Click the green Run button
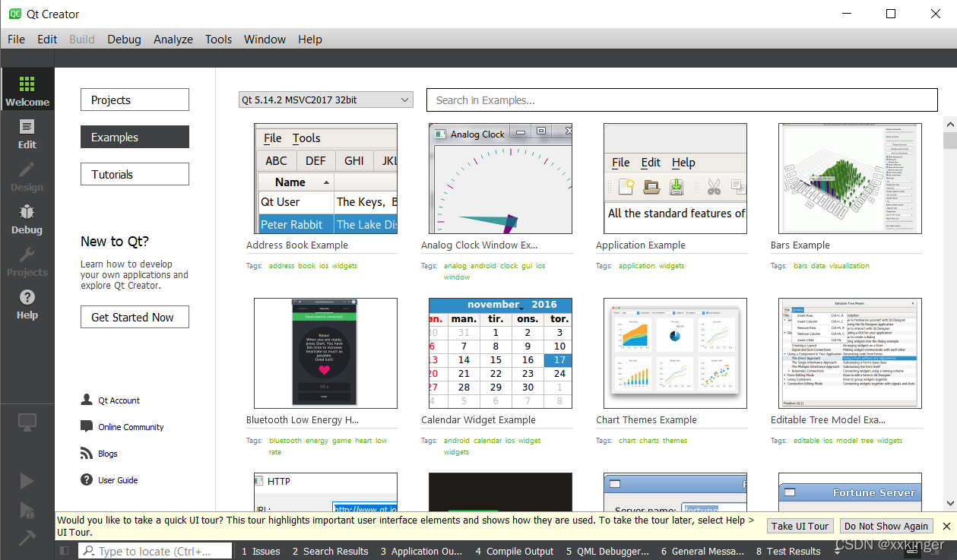Screen dimensions: 957x560 click(27, 480)
